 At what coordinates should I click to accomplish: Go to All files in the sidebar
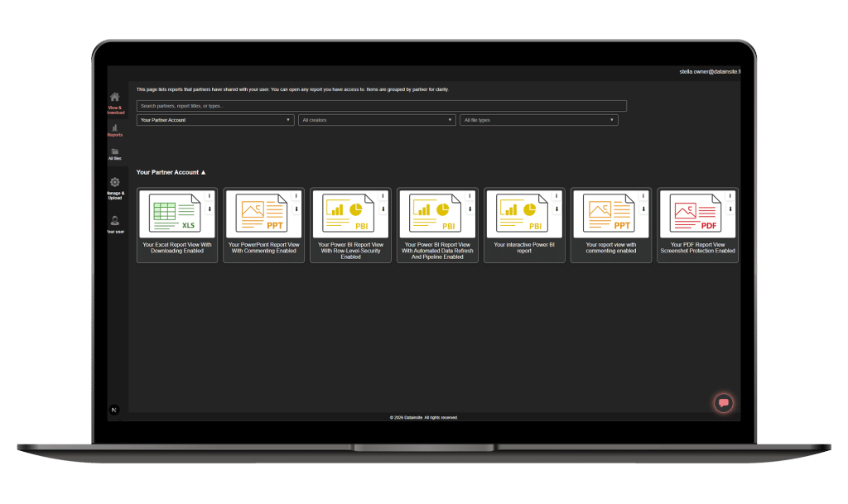tap(114, 152)
